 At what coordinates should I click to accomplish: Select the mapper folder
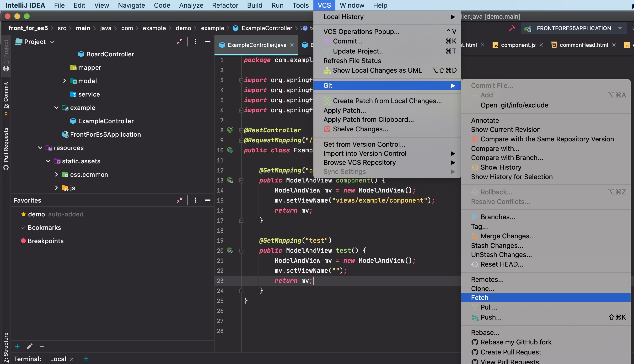click(x=86, y=68)
